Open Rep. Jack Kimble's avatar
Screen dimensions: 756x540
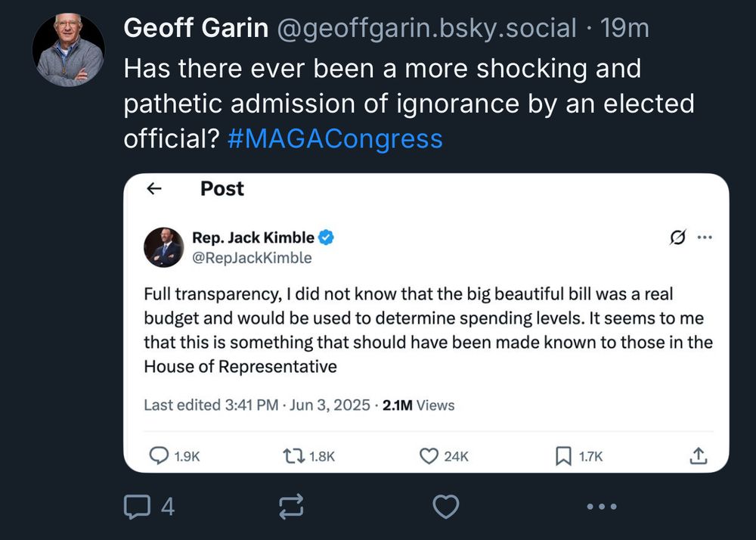164,247
